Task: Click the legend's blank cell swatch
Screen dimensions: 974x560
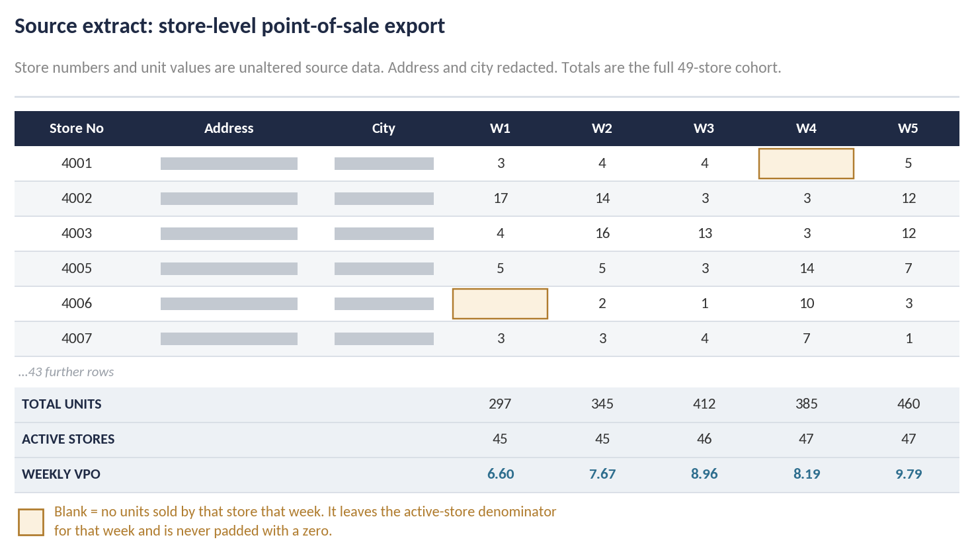Action: click(x=31, y=522)
